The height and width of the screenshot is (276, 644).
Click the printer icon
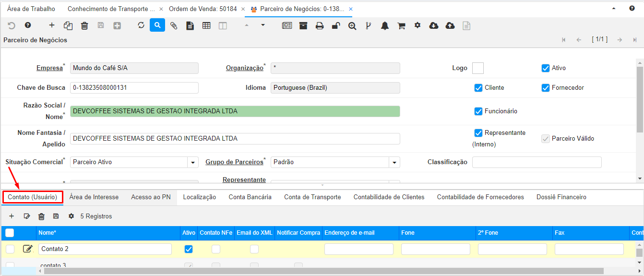pos(320,25)
